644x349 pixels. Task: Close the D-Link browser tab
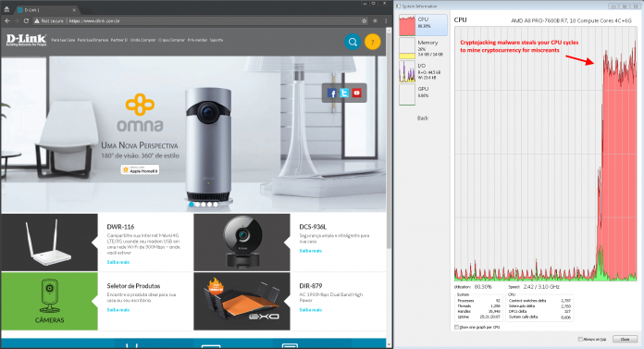click(x=74, y=10)
